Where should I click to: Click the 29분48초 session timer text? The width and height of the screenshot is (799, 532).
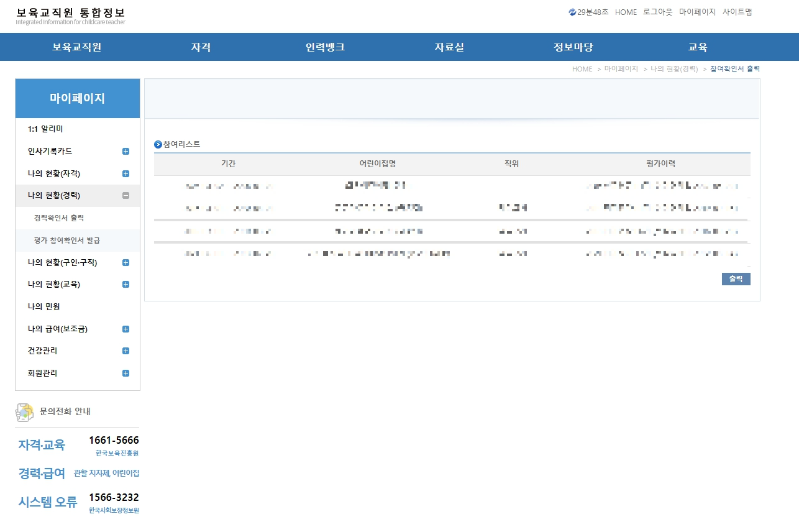pyautogui.click(x=593, y=12)
